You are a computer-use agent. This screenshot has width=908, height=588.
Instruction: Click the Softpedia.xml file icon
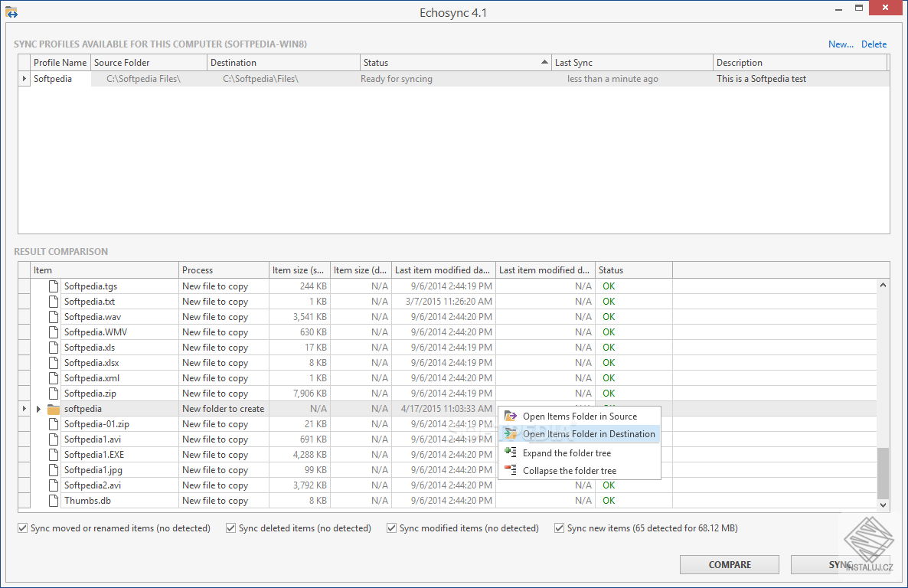tap(54, 377)
